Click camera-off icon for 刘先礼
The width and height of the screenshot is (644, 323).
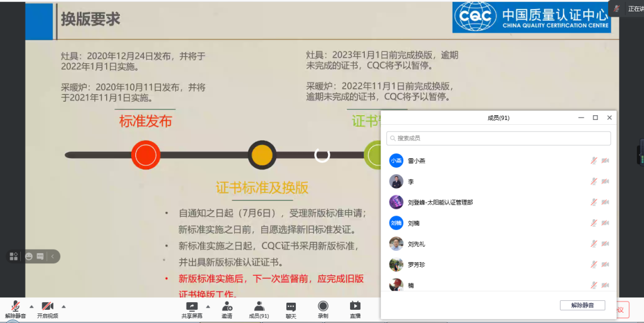click(605, 244)
